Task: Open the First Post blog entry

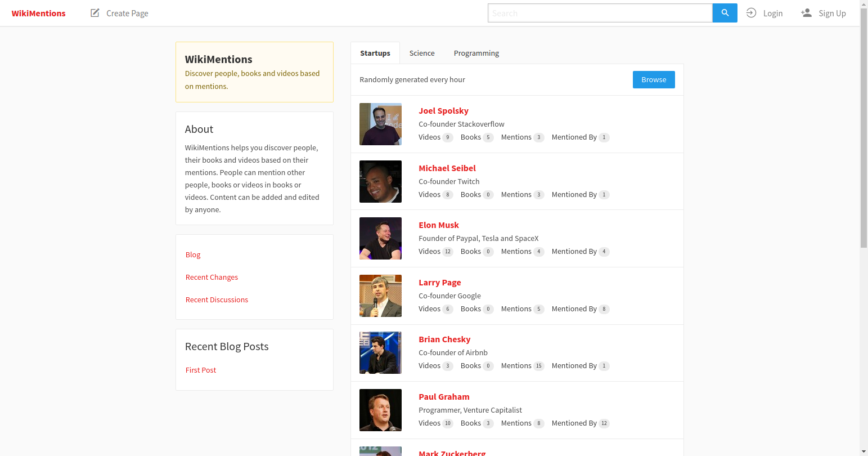Action: [x=201, y=370]
